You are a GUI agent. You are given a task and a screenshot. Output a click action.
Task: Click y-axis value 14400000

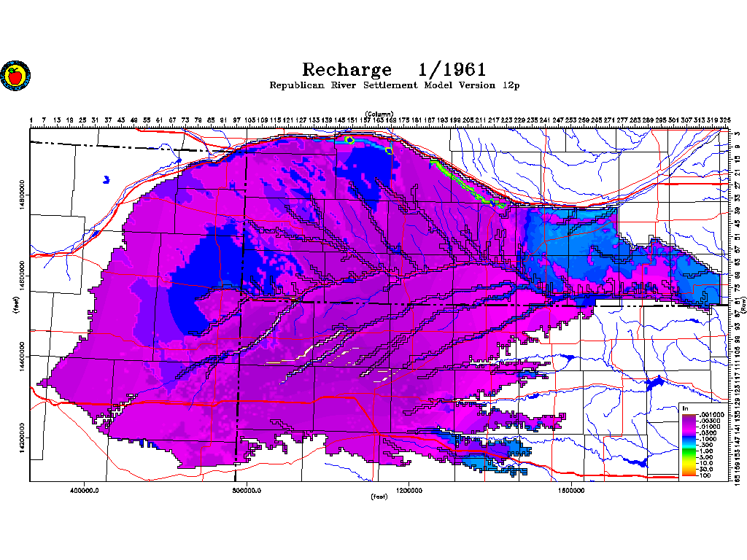(22, 357)
